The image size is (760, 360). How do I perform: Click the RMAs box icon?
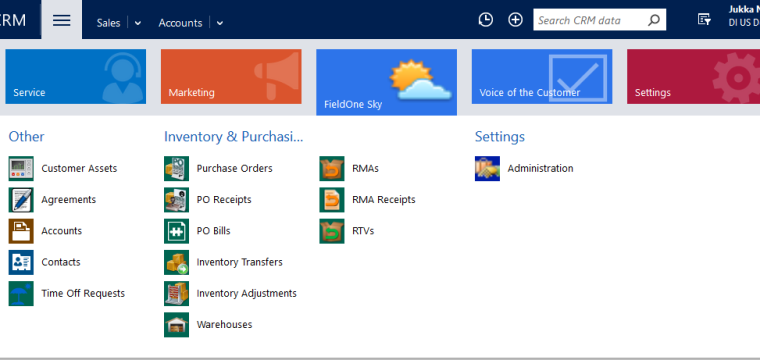(x=332, y=169)
